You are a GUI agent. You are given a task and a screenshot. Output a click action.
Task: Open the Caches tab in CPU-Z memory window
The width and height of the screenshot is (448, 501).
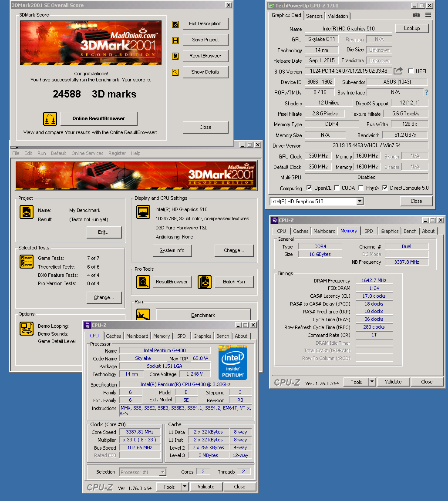click(x=301, y=231)
